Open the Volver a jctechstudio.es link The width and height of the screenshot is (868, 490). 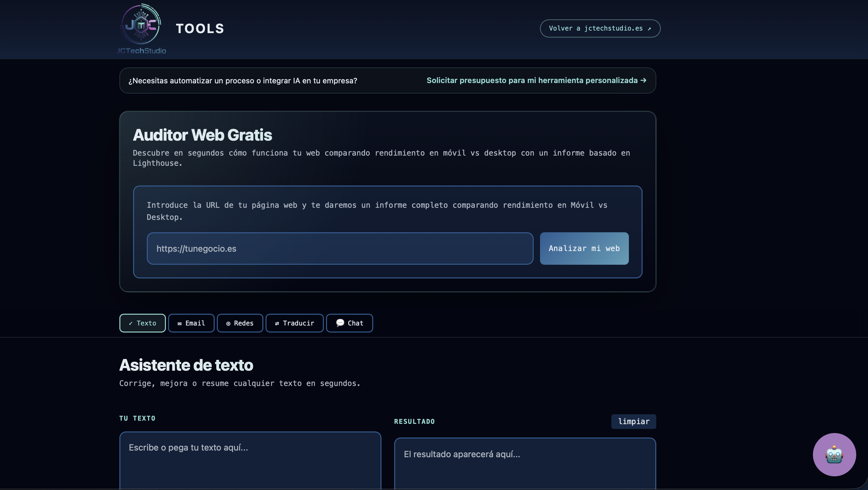600,28
